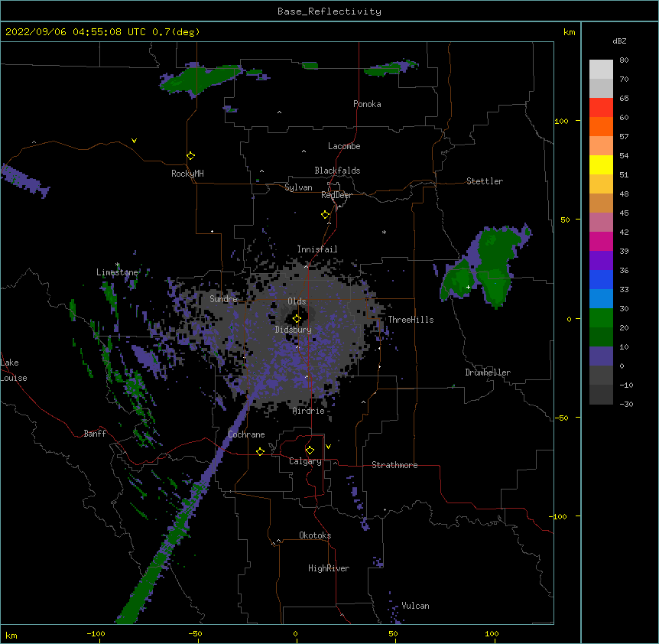The width and height of the screenshot is (659, 644).
Task: Click the white plus marker in green echo
Action: coord(468,287)
